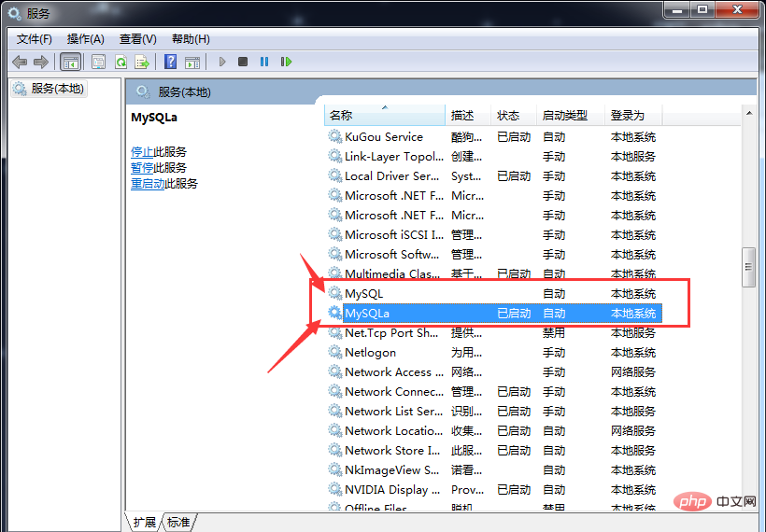Click the gear icon beside Net.Tcp Port Sh...
The width and height of the screenshot is (766, 532).
click(334, 332)
